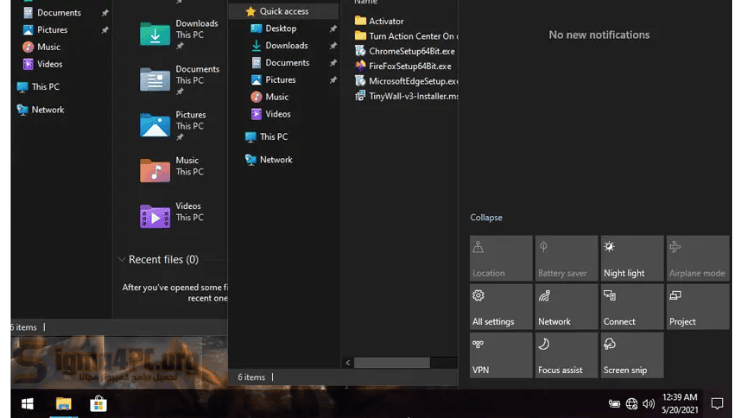Select Network in back Explorer window

click(x=47, y=109)
